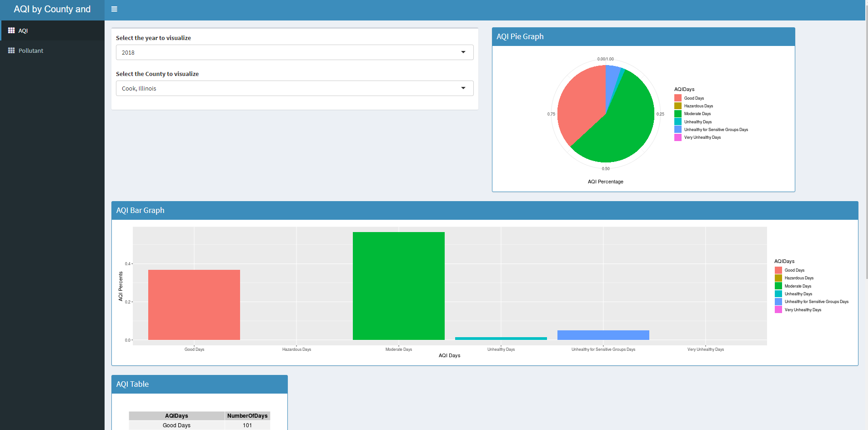Screen dimensions: 868x430
Task: Click the 'Select the year to visualize' label
Action: 153,38
